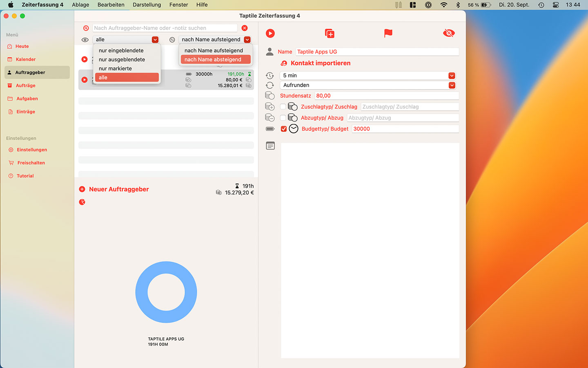Click the coin stack icon before Abzugtyp label
The height and width of the screenshot is (368, 588).
coord(292,118)
